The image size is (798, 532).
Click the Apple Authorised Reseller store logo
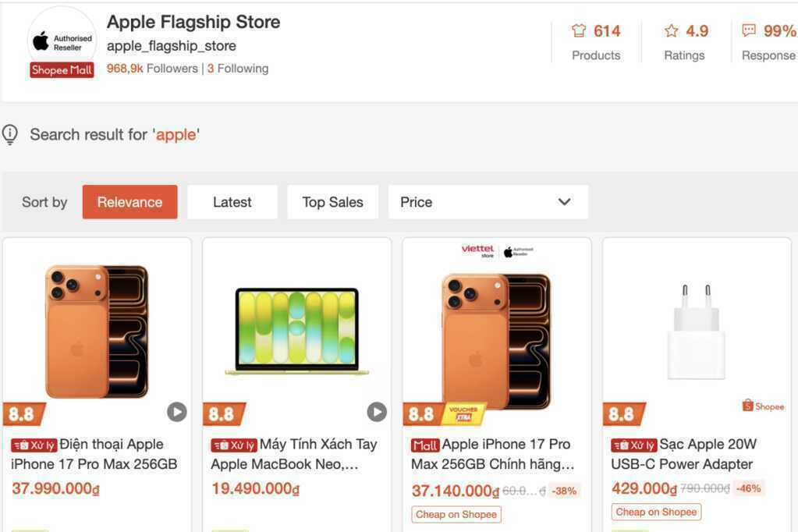62,41
